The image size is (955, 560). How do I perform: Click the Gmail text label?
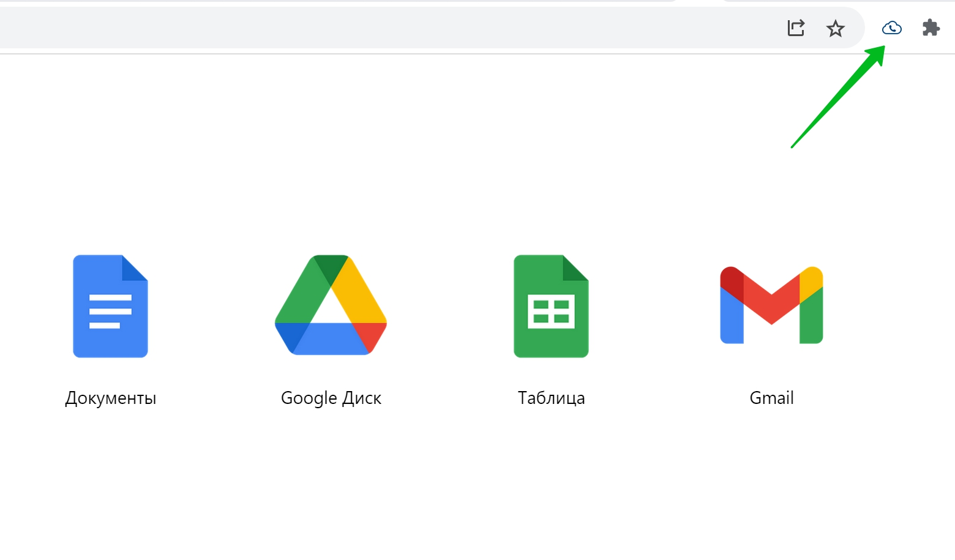coord(771,398)
